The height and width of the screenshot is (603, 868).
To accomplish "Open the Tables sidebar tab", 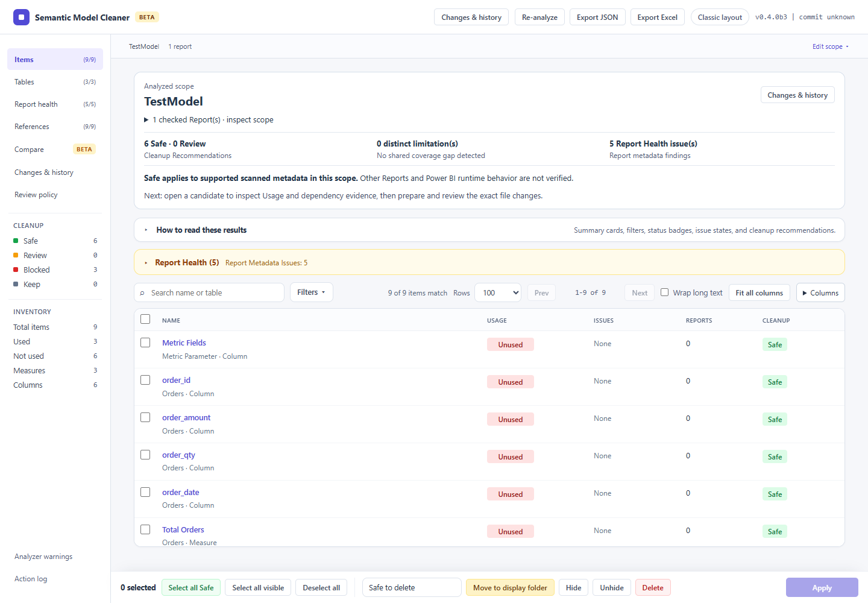I will tap(55, 82).
